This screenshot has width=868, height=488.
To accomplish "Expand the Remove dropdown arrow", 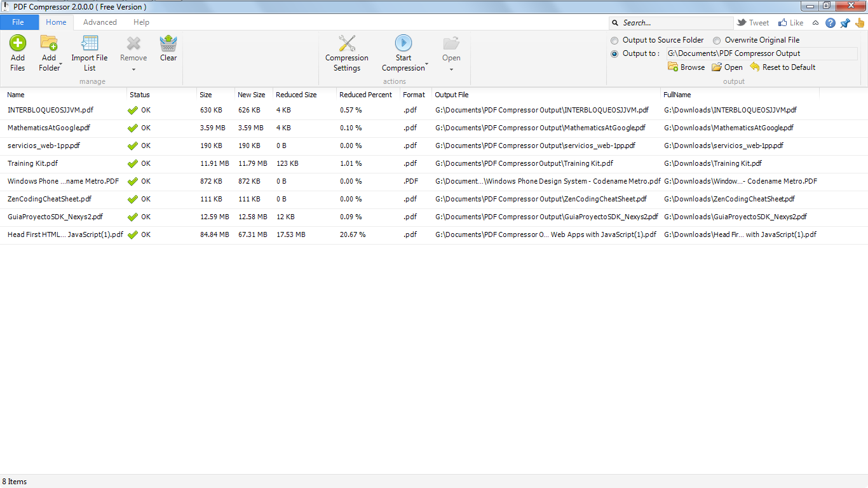I will point(133,69).
